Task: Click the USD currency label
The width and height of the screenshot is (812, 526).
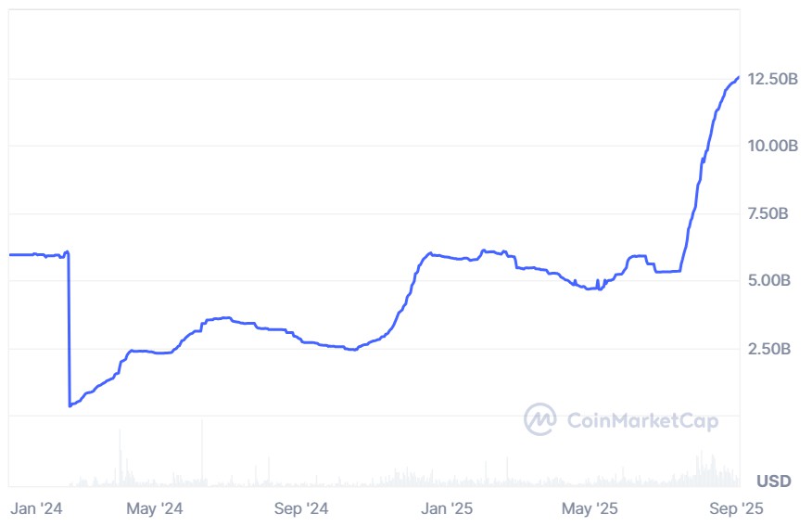Action: [773, 481]
